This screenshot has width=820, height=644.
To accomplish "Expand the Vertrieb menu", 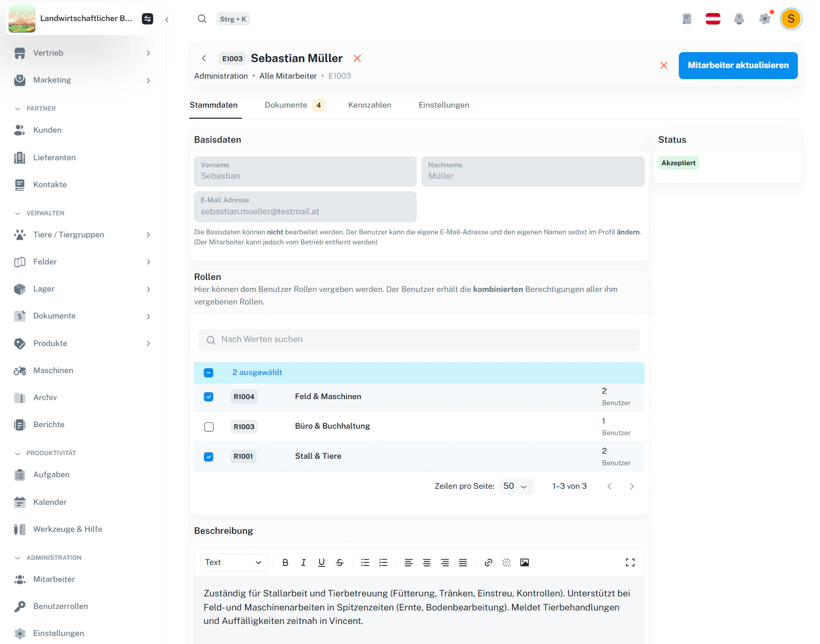I will [x=83, y=53].
